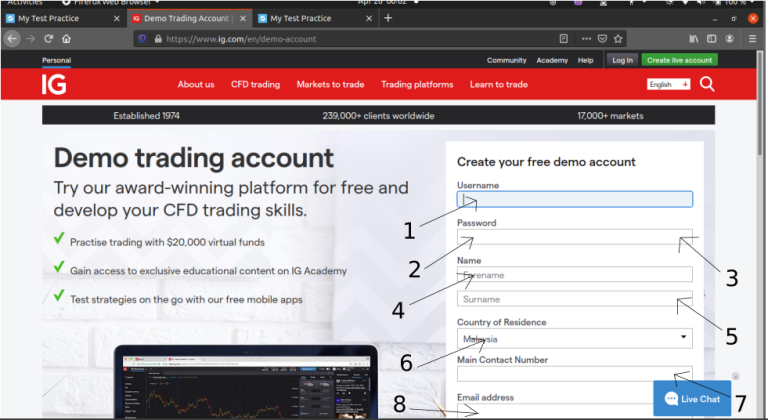This screenshot has height=420, width=768.
Task: Click the 'Demo trading account' heading
Action: click(193, 158)
